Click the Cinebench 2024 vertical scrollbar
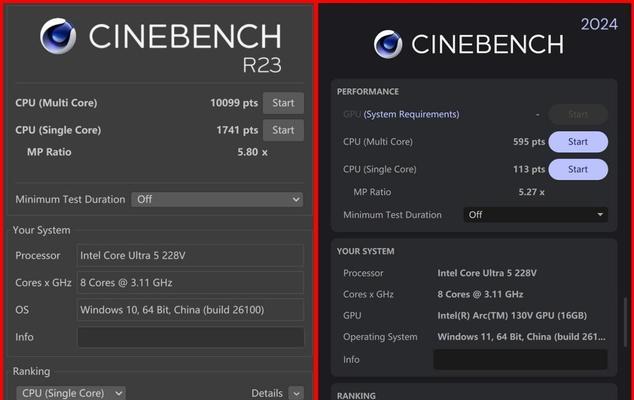The image size is (634, 400). point(625,322)
